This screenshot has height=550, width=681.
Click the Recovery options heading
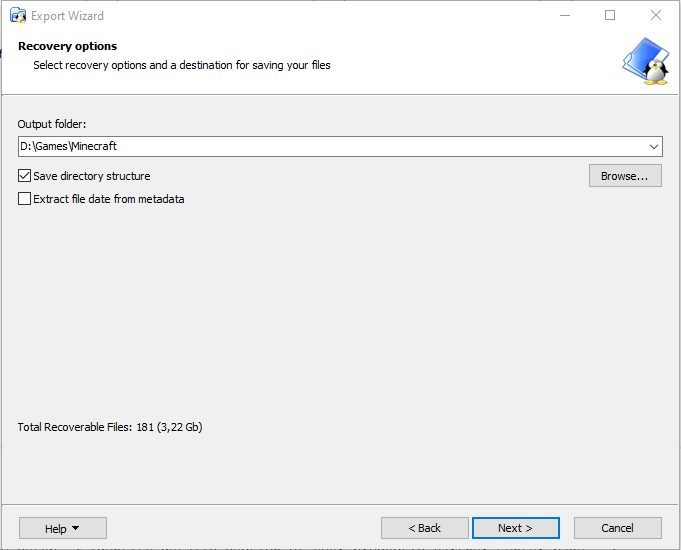click(x=67, y=46)
